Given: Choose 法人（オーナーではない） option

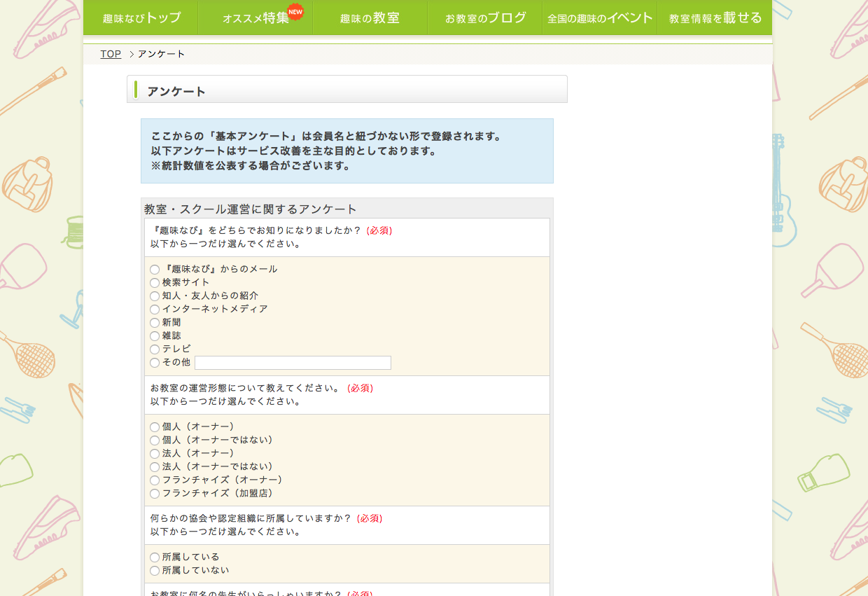Looking at the screenshot, I should (155, 467).
